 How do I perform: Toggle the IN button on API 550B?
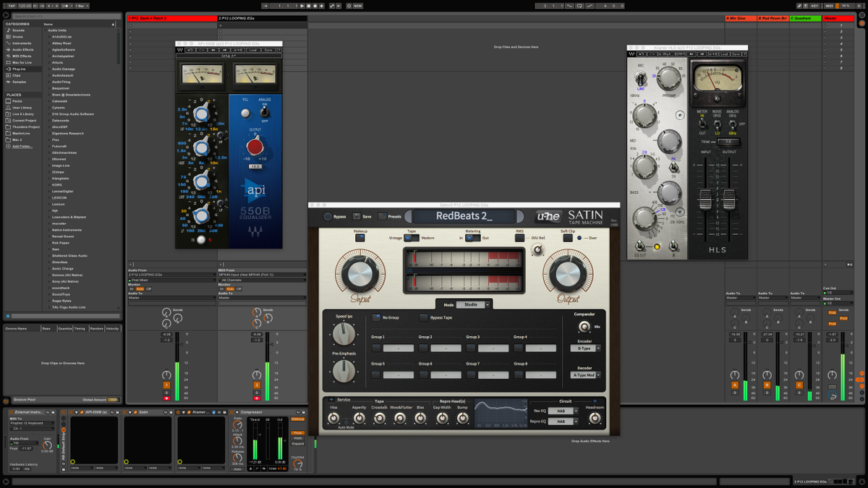tap(202, 239)
